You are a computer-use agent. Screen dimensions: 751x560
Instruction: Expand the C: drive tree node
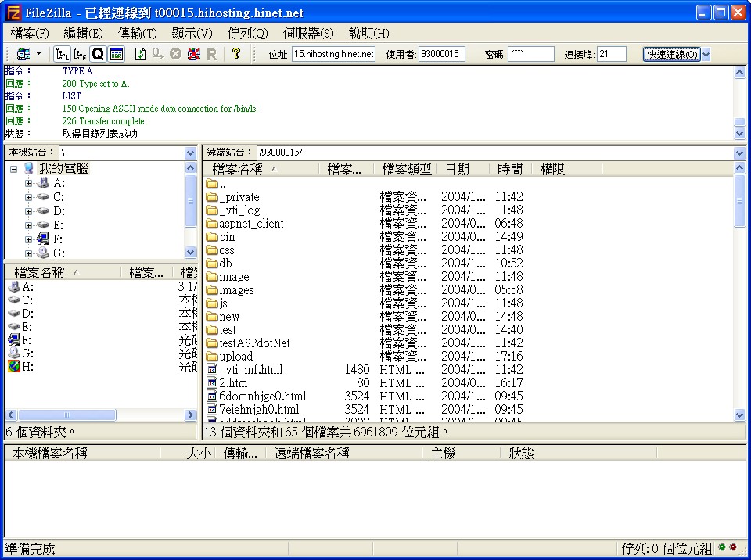[x=28, y=197]
